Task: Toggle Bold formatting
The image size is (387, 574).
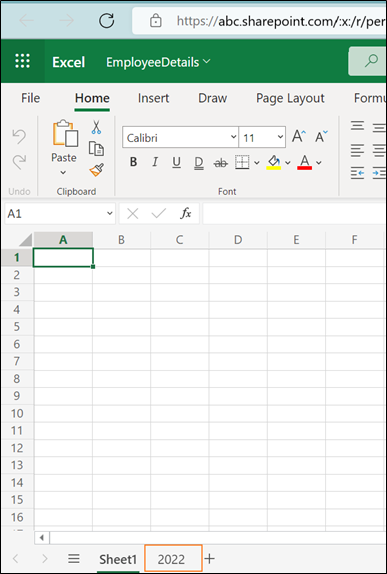Action: coord(134,162)
